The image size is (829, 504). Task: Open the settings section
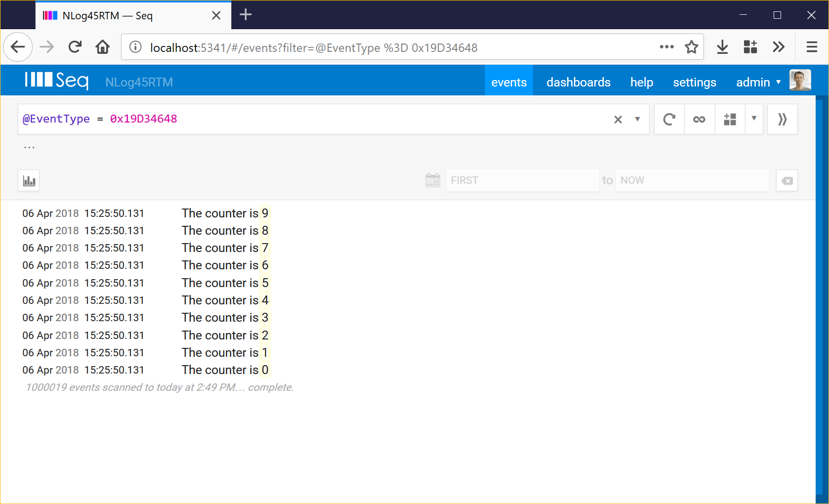pos(695,82)
